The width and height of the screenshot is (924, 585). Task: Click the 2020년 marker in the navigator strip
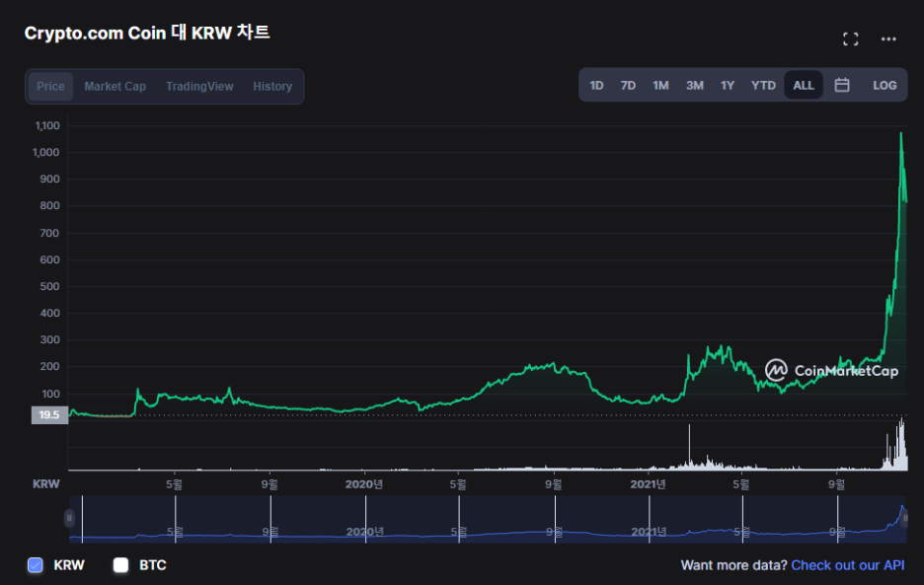click(x=364, y=532)
